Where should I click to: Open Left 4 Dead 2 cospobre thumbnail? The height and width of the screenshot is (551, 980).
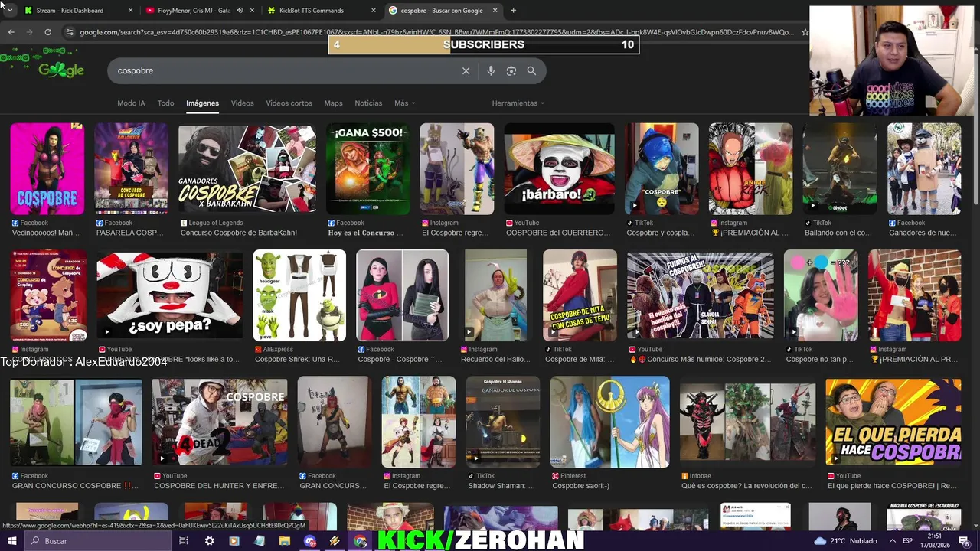(x=220, y=422)
